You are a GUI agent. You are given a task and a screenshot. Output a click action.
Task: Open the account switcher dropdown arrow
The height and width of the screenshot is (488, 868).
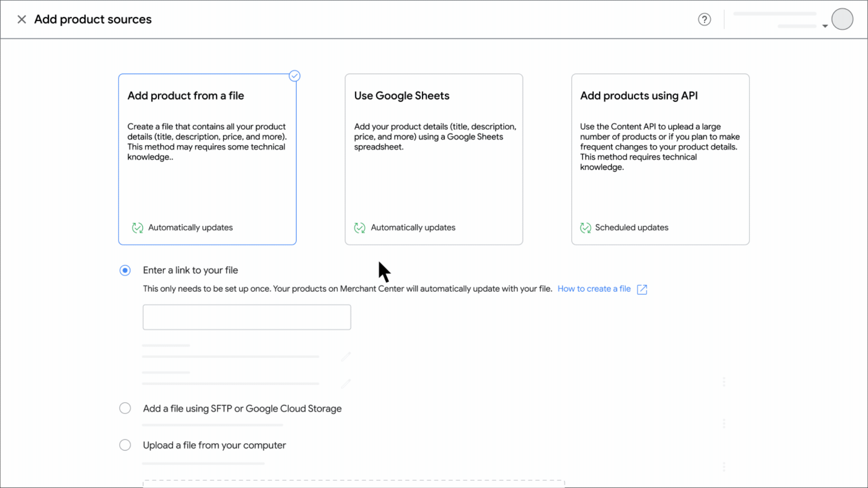825,26
